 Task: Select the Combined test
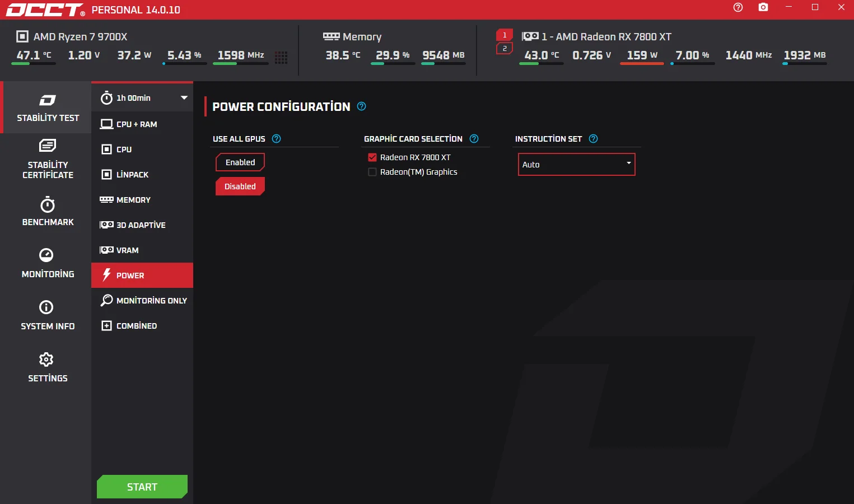pyautogui.click(x=142, y=326)
